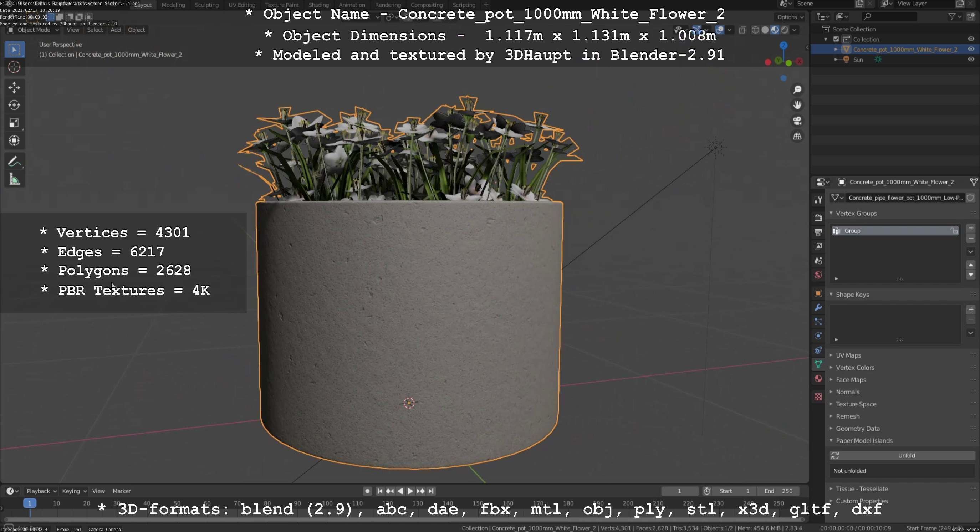
Task: Open the Modifiers properties tab (wrench)
Action: [x=818, y=307]
